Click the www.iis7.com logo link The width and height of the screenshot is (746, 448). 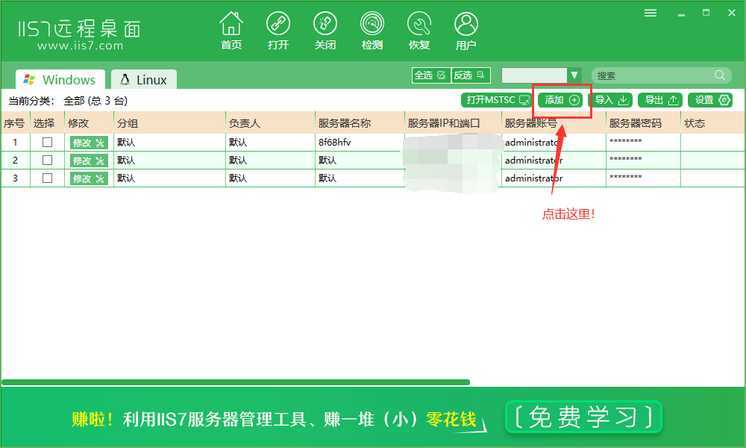pyautogui.click(x=80, y=46)
